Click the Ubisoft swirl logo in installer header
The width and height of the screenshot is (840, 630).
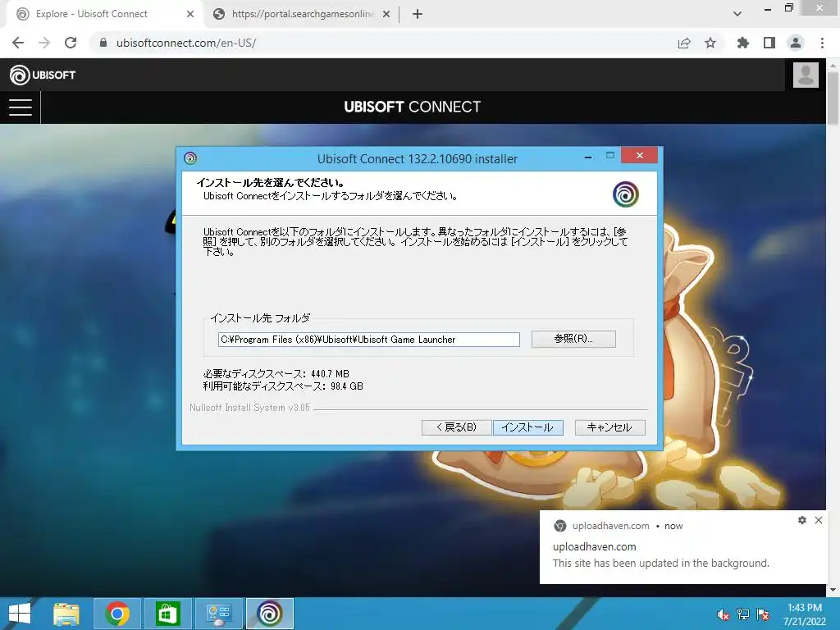coord(625,194)
